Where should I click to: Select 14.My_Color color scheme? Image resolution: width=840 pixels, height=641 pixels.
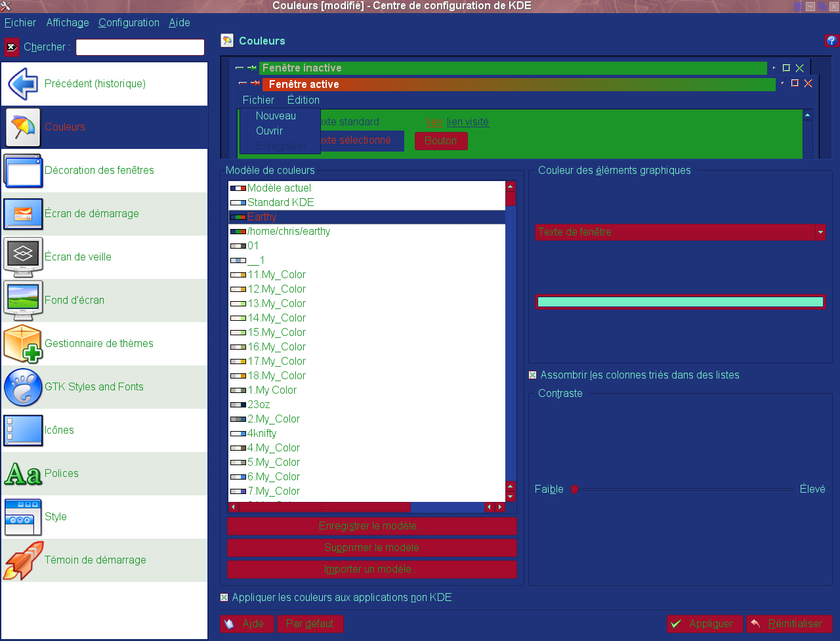tap(367, 318)
